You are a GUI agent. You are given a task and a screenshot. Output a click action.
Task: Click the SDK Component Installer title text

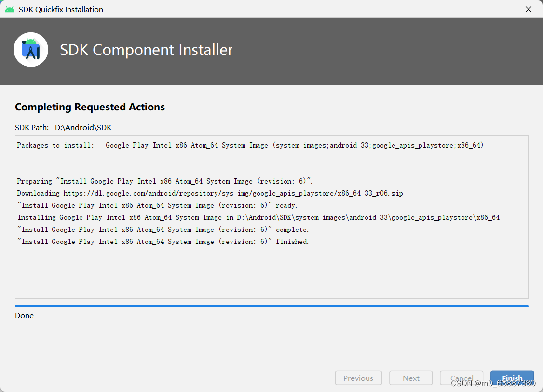click(x=146, y=50)
